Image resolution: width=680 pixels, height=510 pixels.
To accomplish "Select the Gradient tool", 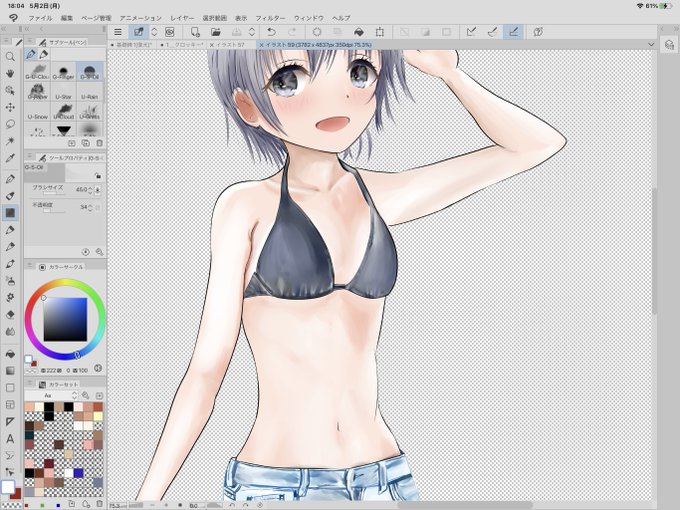I will click(10, 371).
